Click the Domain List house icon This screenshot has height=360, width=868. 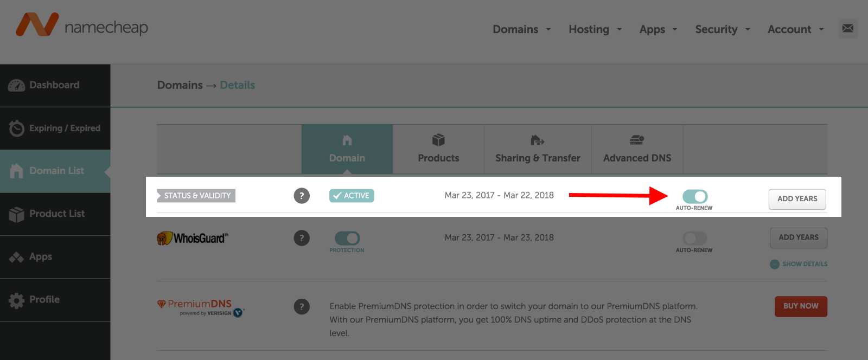pyautogui.click(x=16, y=171)
